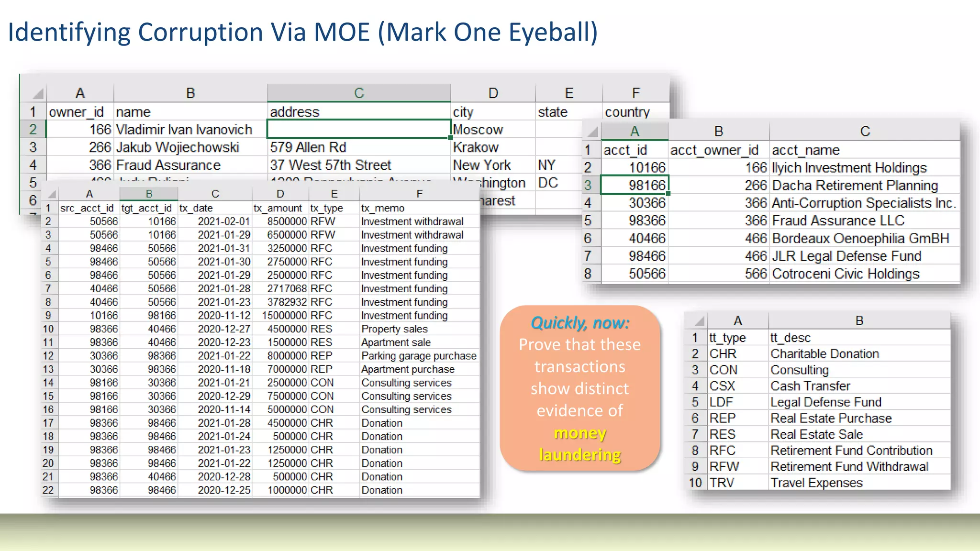The height and width of the screenshot is (551, 980).
Task: Click 'Bordeaux Oenoephilia GmBH' cell
Action: tap(864, 238)
